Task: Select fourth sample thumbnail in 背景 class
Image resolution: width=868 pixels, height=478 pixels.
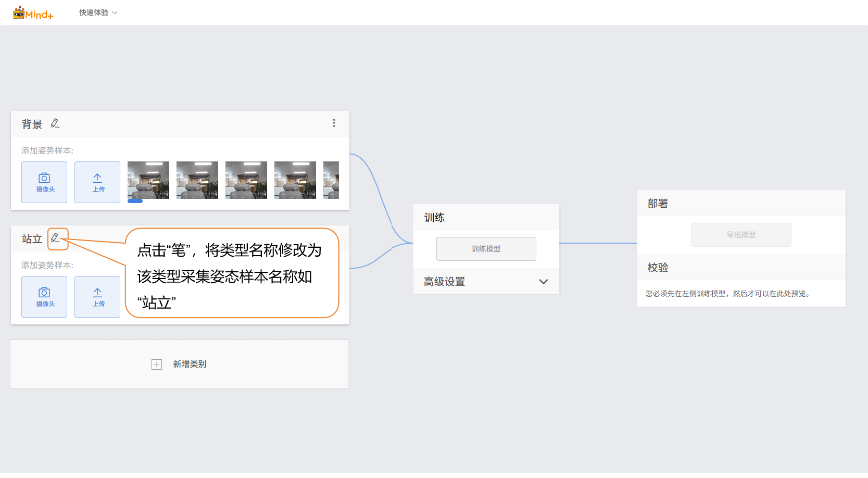Action: click(295, 180)
